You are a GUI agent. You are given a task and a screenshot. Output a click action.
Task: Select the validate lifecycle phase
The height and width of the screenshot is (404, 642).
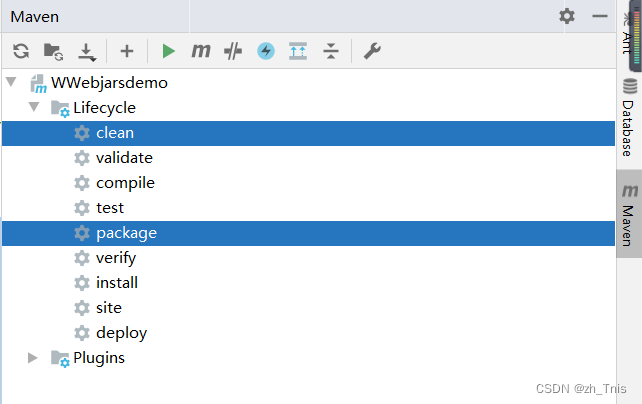[x=308, y=158]
